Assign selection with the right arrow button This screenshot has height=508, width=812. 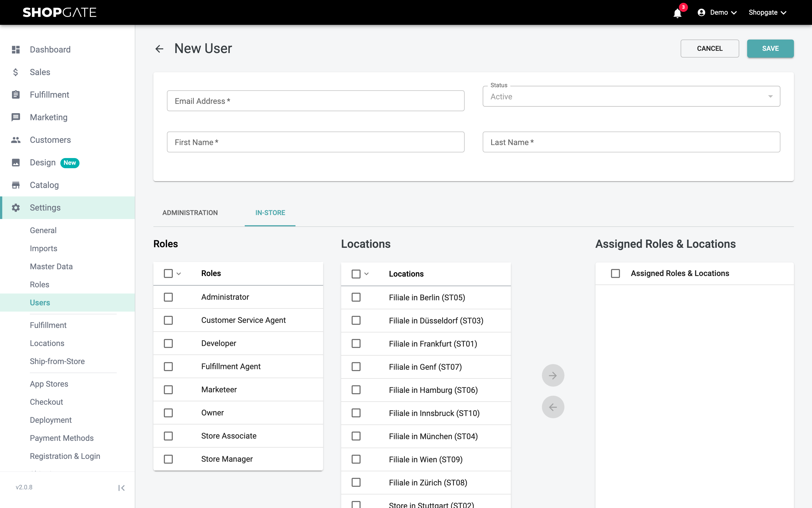(x=553, y=375)
